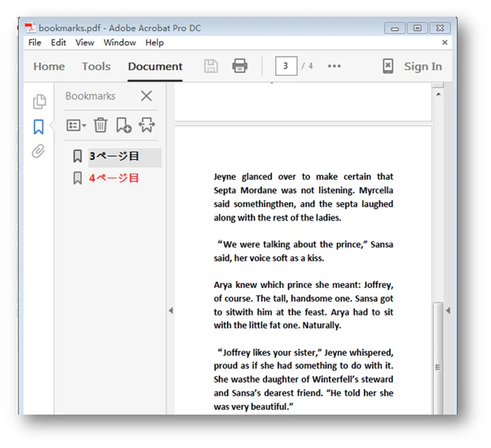Click the Sign In link
The height and width of the screenshot is (448, 491).
423,66
